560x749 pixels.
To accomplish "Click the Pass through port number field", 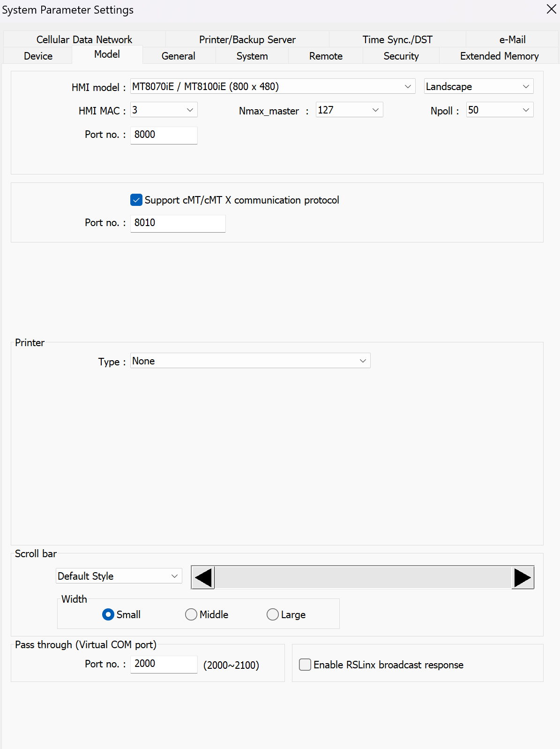I will 164,664.
